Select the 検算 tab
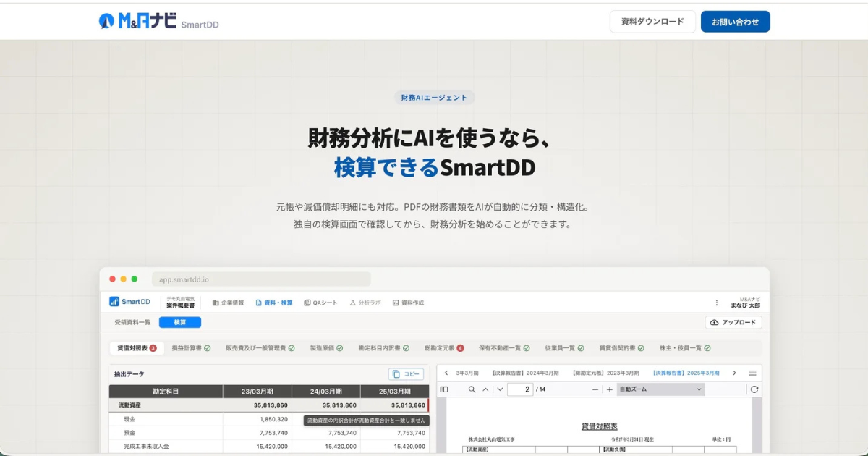 [180, 322]
